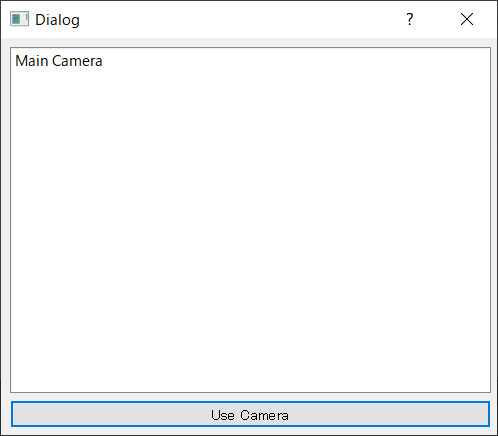Activate What's This help icon
This screenshot has height=436, width=498.
(x=410, y=19)
